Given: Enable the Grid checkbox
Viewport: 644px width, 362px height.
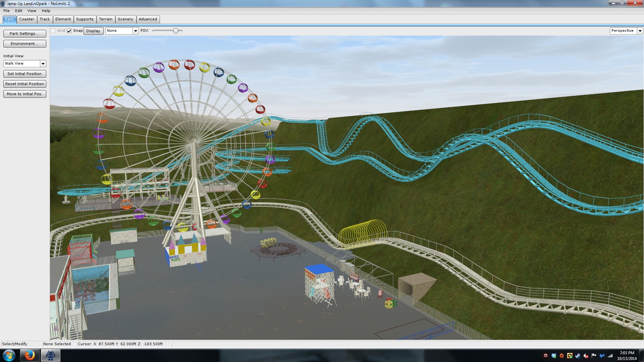Looking at the screenshot, I should [x=53, y=31].
